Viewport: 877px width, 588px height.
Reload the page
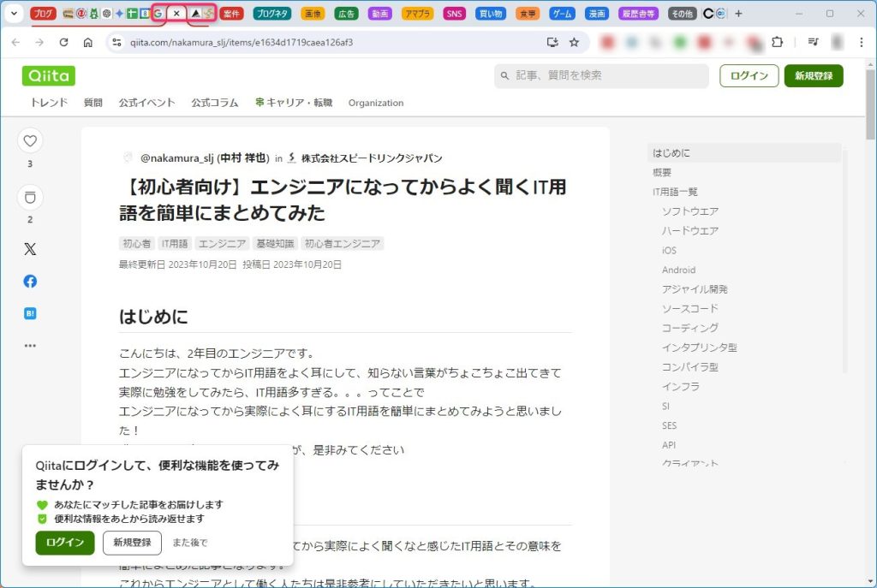click(x=63, y=43)
